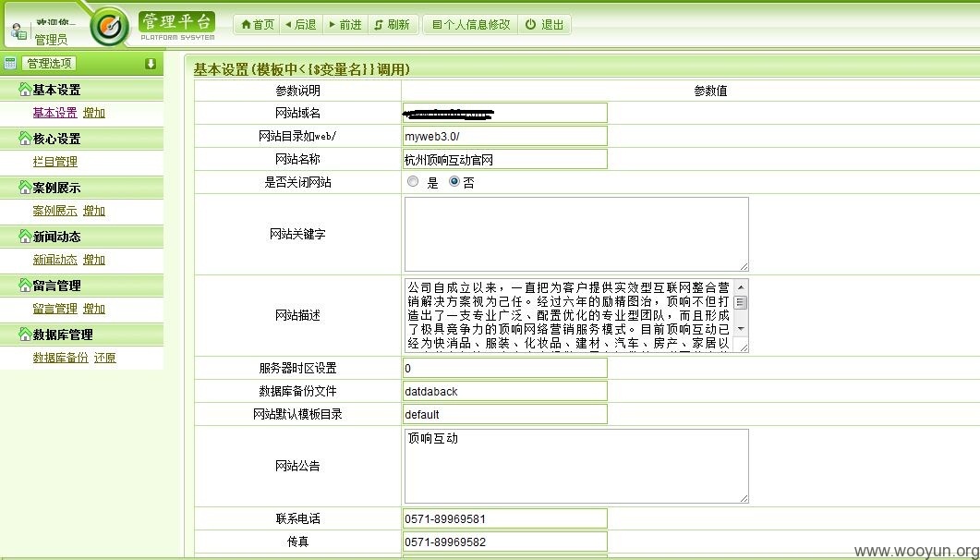Click the 新闻动态 house icon
980x560 pixels.
click(24, 237)
